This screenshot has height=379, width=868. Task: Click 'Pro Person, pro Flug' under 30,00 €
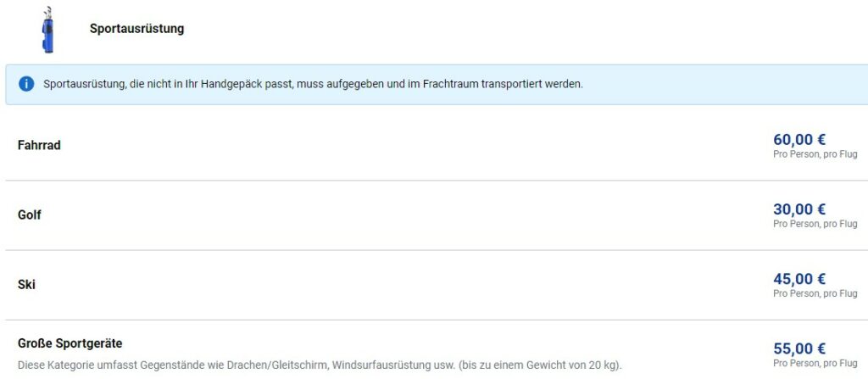point(815,224)
